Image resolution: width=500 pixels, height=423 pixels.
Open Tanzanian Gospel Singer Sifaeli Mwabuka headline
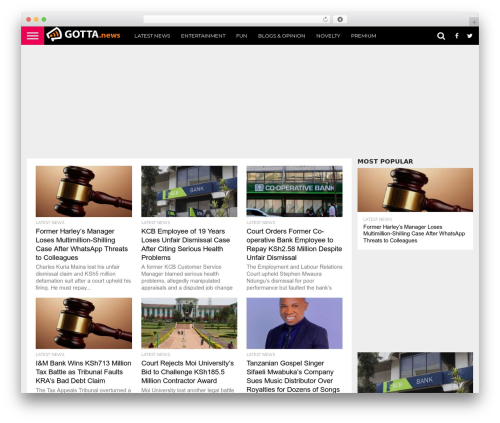(293, 376)
